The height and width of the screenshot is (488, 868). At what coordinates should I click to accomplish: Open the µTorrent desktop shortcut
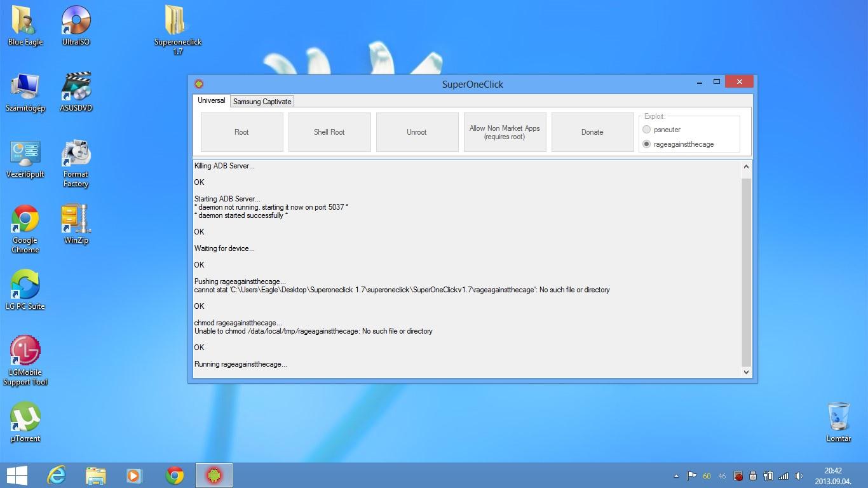click(x=25, y=423)
